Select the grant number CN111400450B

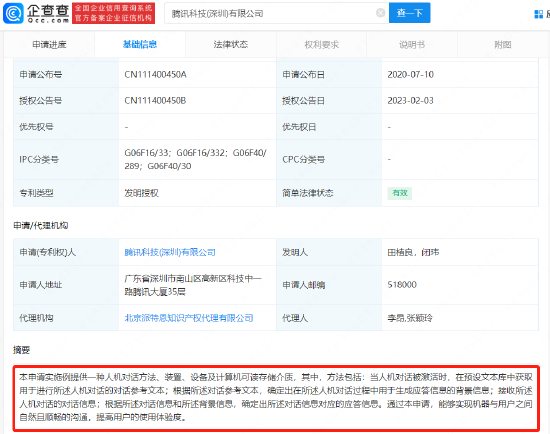click(155, 101)
